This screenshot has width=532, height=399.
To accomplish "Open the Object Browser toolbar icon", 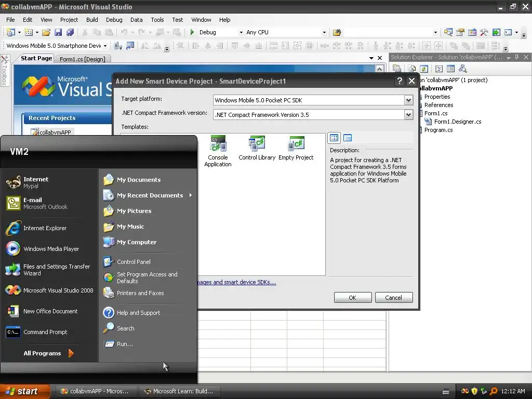I will click(472, 32).
